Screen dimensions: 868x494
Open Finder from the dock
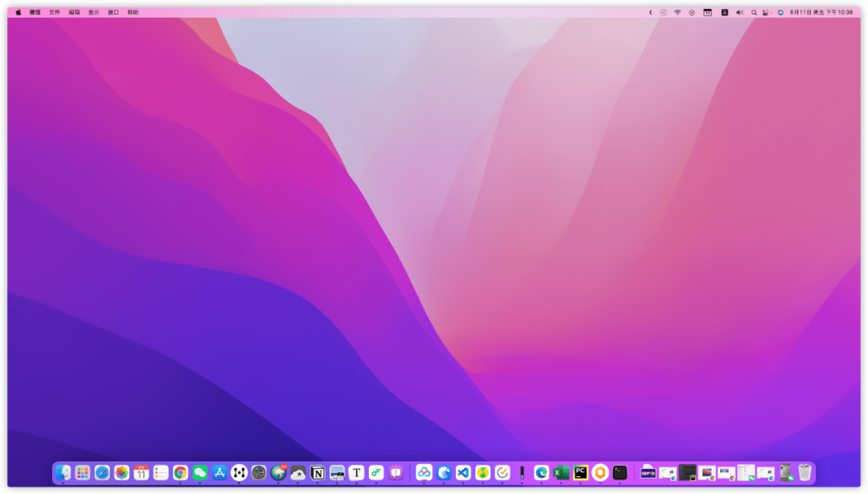pyautogui.click(x=63, y=472)
